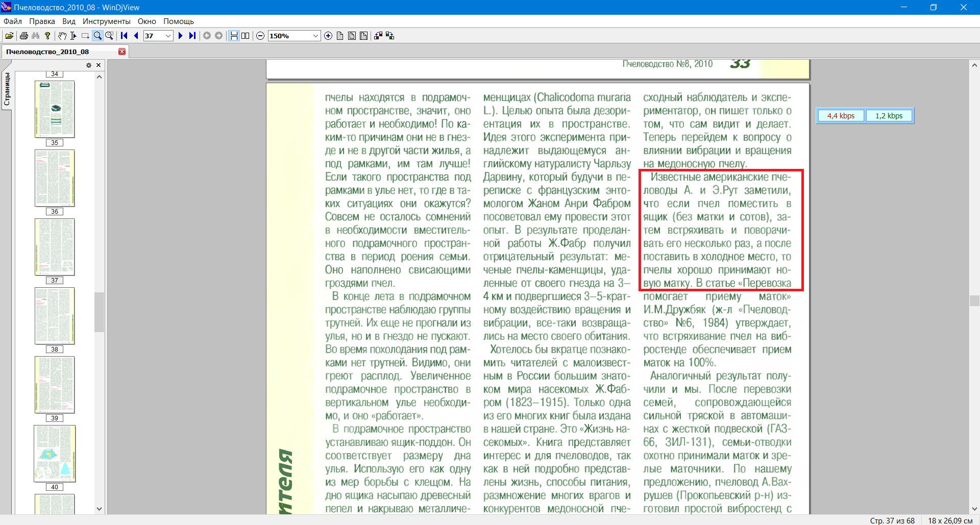The width and height of the screenshot is (980, 525).
Task: Toggle the magnifying glass tool
Action: coord(109,36)
